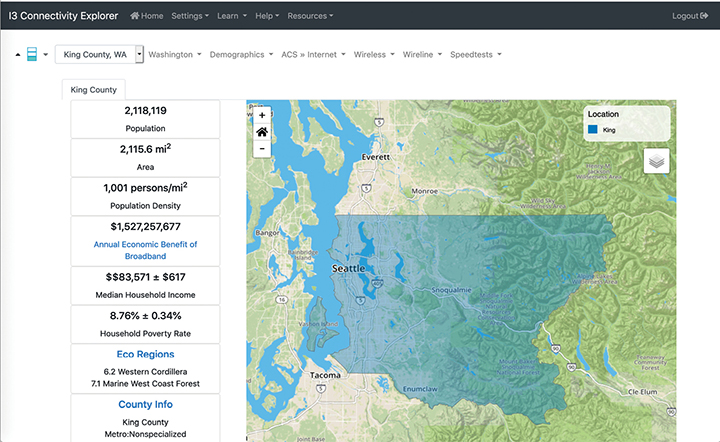Click the blue King legend swatch
The height and width of the screenshot is (442, 720).
(x=593, y=129)
